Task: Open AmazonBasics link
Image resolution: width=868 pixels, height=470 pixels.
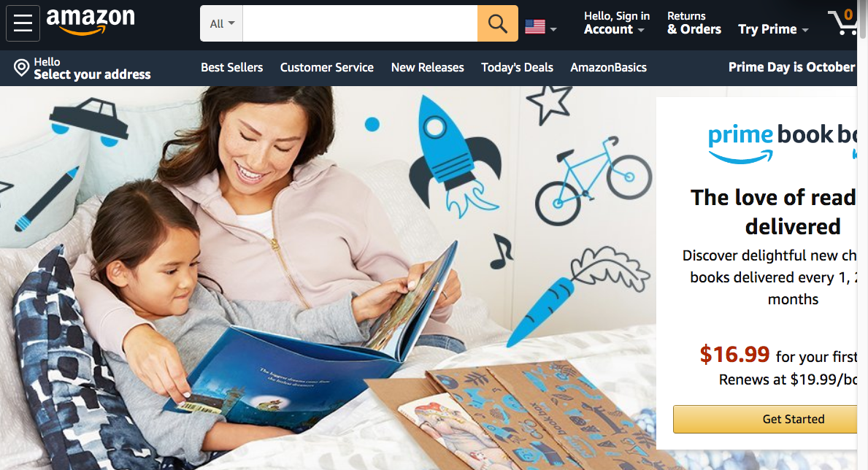Action: (x=608, y=68)
